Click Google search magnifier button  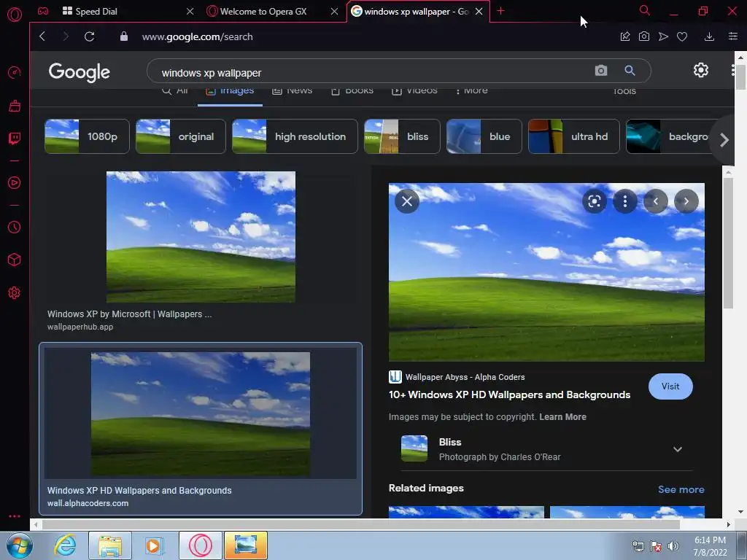click(x=630, y=71)
